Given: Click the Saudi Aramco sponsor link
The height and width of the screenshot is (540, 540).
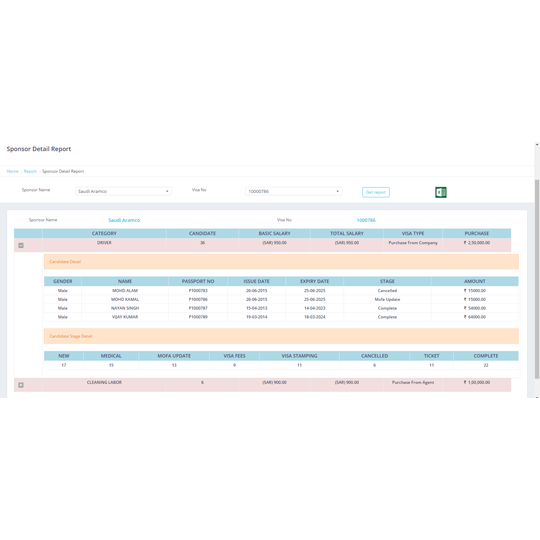Looking at the screenshot, I should click(x=124, y=220).
